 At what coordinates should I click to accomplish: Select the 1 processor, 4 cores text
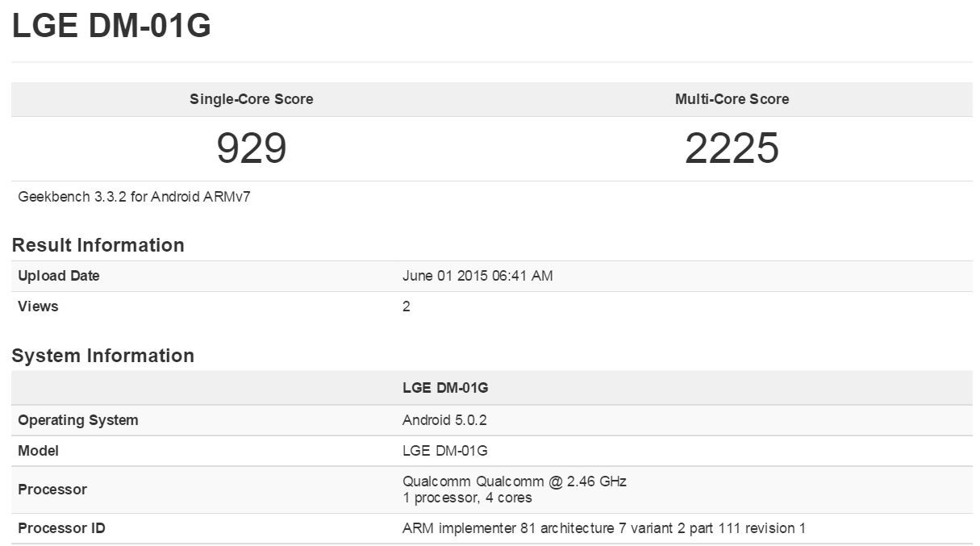pos(467,498)
